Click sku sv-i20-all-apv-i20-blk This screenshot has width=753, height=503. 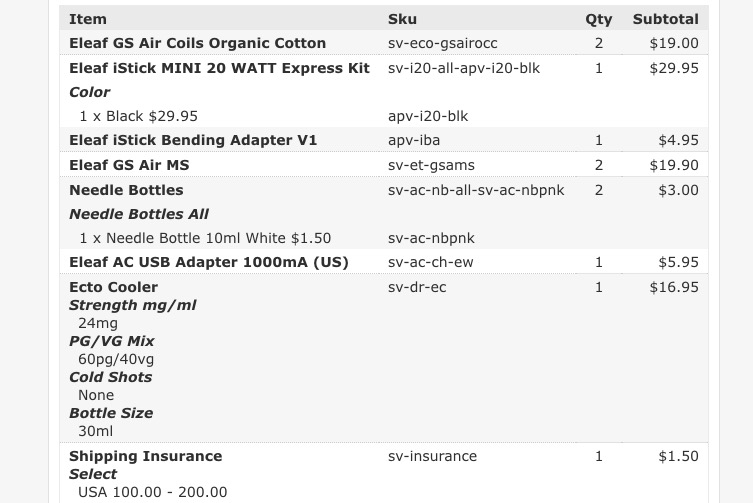click(464, 68)
